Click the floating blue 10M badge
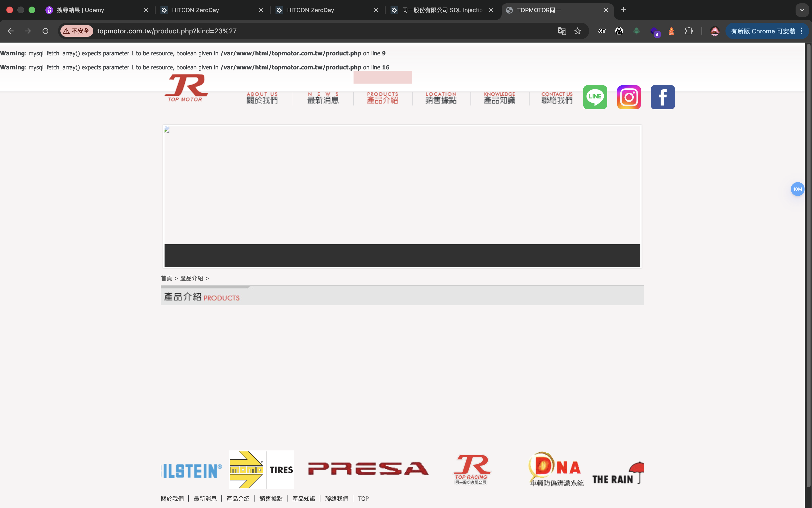Viewport: 812px width, 508px height. pos(797,189)
